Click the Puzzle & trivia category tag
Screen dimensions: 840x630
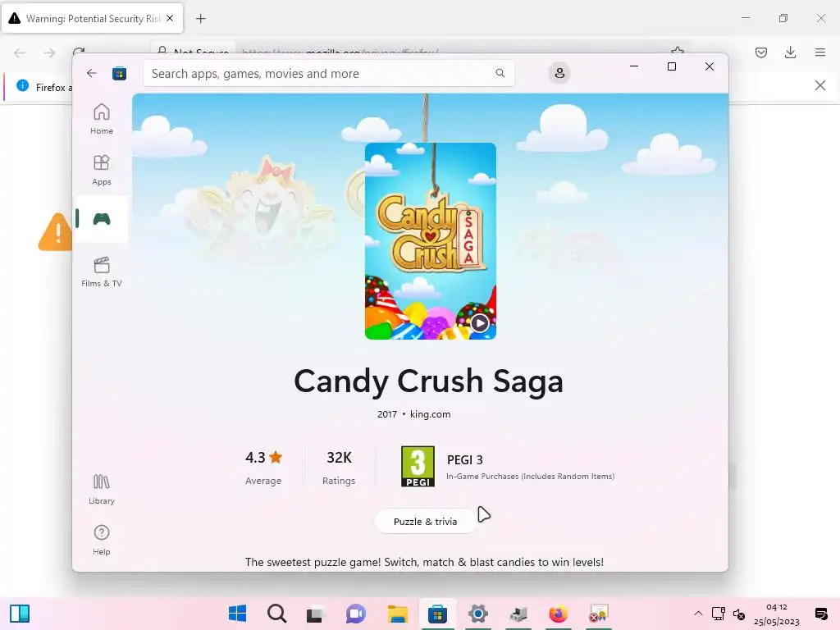425,521
